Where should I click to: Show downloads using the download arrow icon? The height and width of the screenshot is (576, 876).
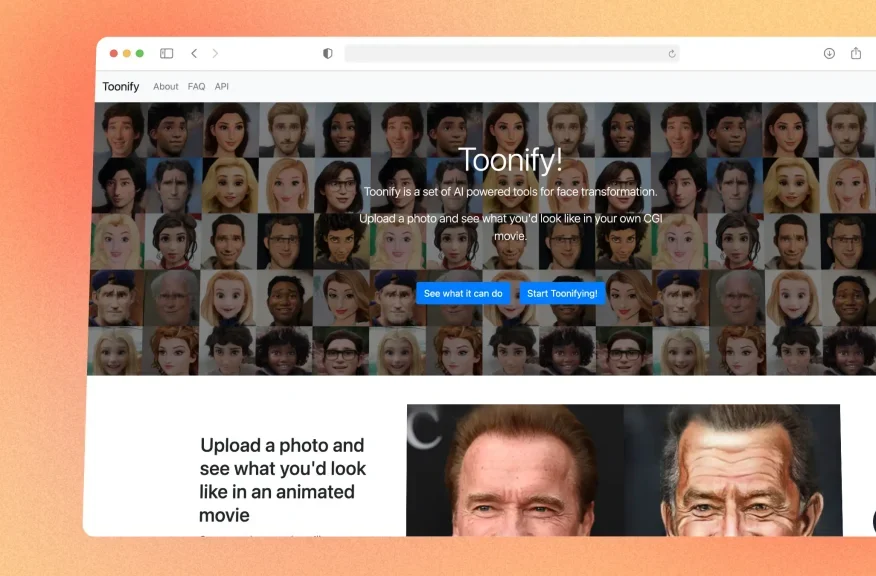[x=829, y=54]
